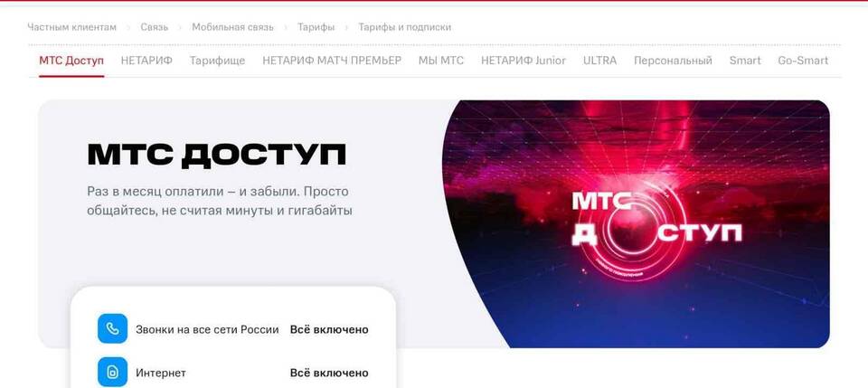
Task: Select the Тарифище tab
Action: point(218,61)
